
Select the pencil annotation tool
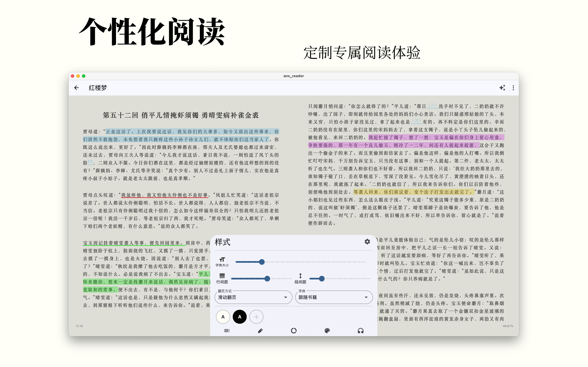pos(260,331)
